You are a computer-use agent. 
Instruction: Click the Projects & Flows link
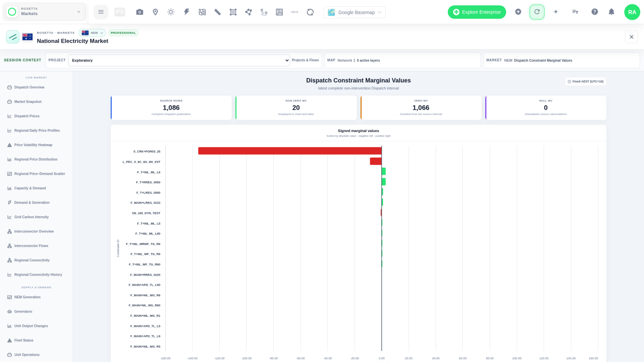pyautogui.click(x=305, y=60)
